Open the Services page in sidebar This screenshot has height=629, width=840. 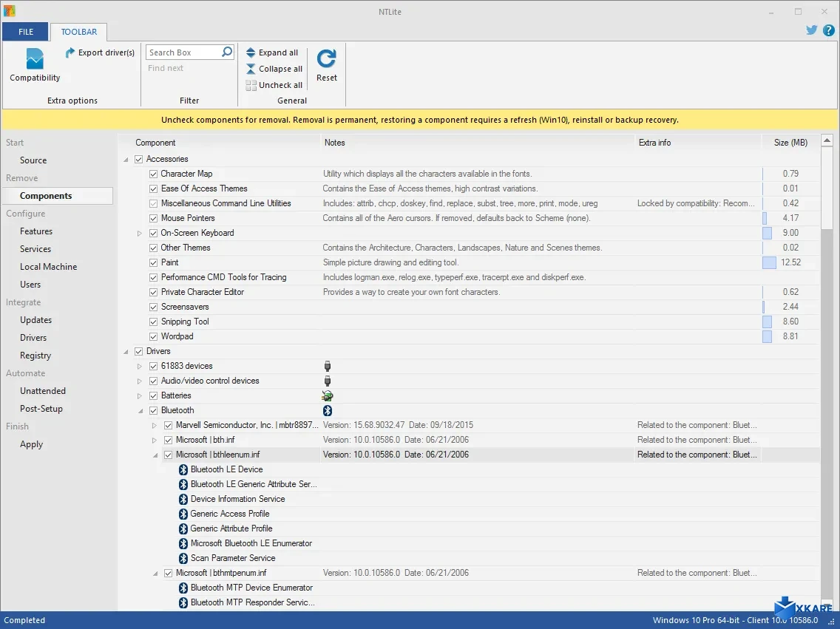tap(35, 249)
